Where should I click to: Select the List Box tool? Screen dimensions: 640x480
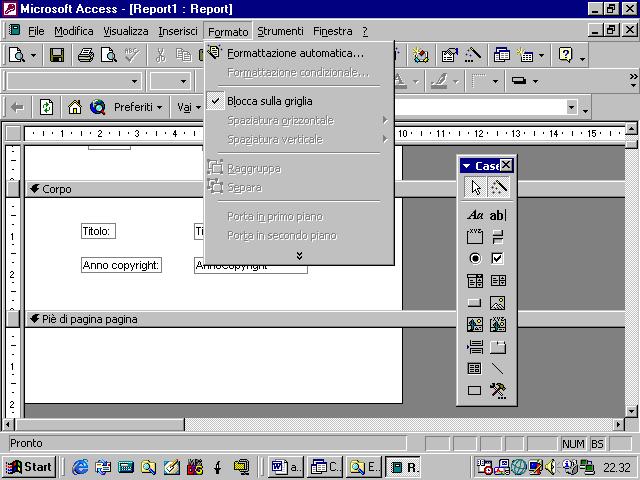coord(498,280)
